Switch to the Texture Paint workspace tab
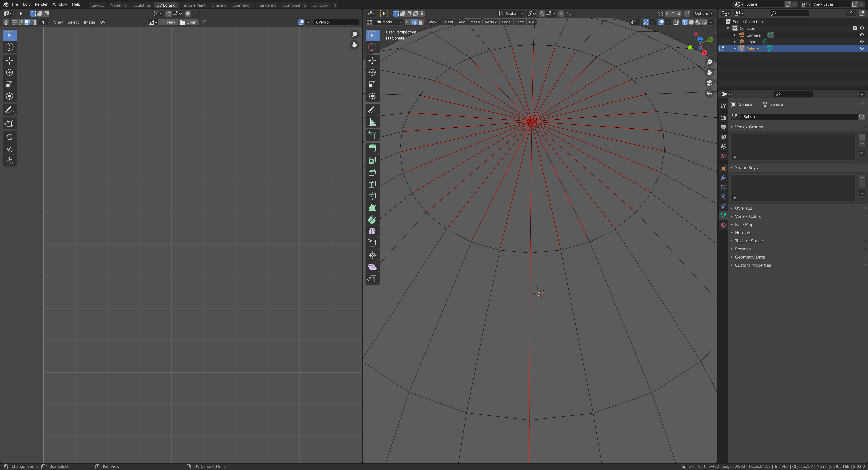This screenshot has width=868, height=470. pyautogui.click(x=193, y=5)
